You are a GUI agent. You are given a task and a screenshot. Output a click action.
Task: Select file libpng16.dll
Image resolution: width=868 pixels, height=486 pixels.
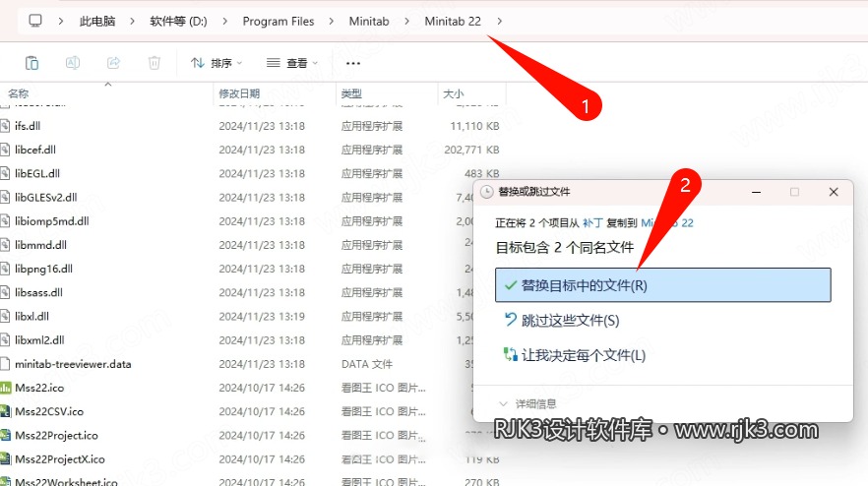point(43,269)
